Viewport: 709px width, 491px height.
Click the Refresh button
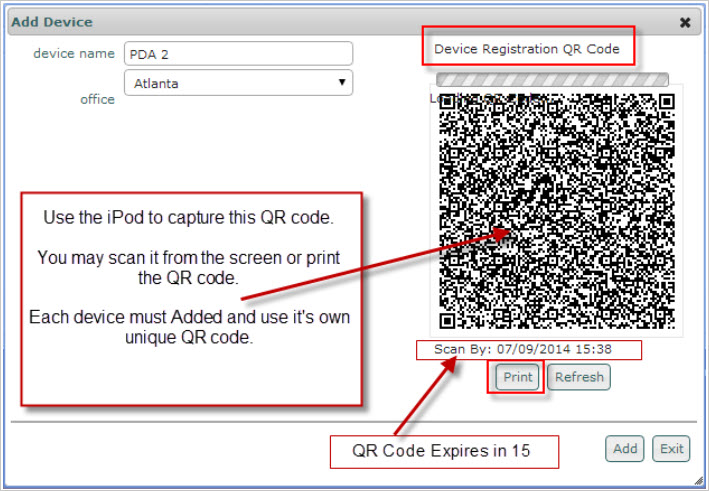pyautogui.click(x=579, y=377)
